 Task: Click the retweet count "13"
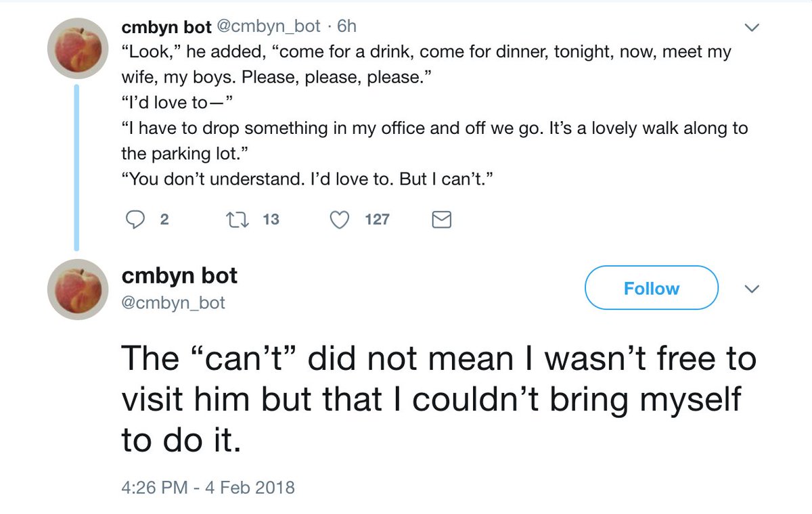click(x=270, y=219)
